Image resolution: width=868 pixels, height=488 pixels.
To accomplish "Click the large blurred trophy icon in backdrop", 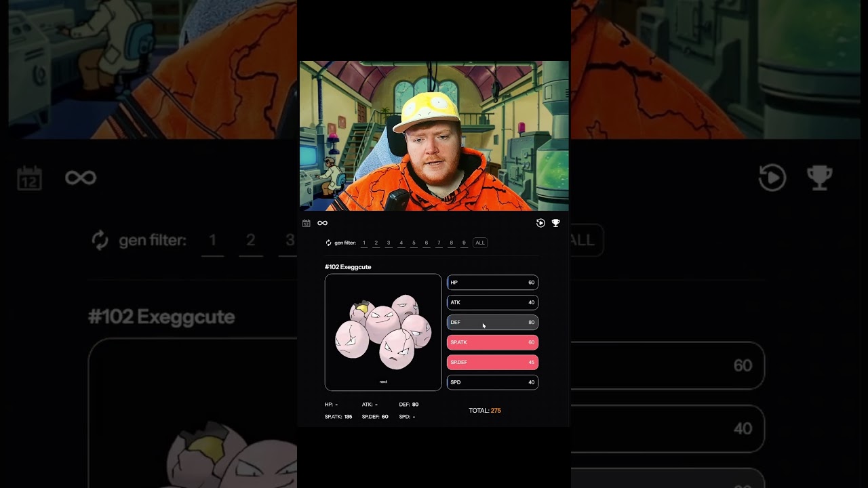I will click(x=819, y=178).
